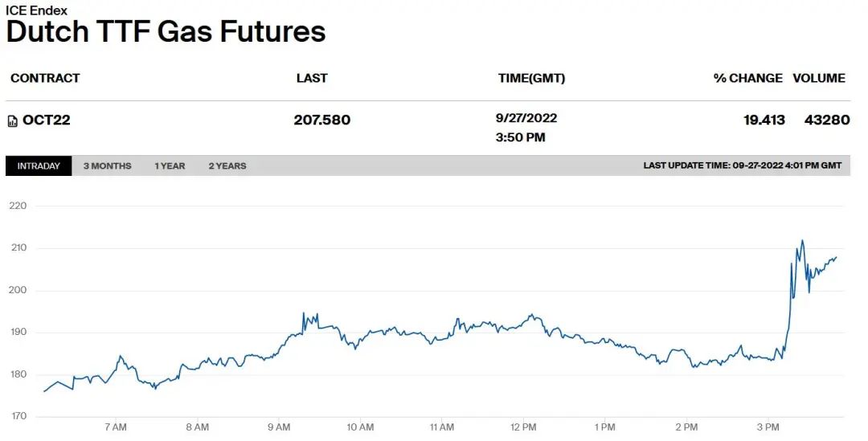
Task: Click the ICE Endex label
Action: click(x=37, y=10)
